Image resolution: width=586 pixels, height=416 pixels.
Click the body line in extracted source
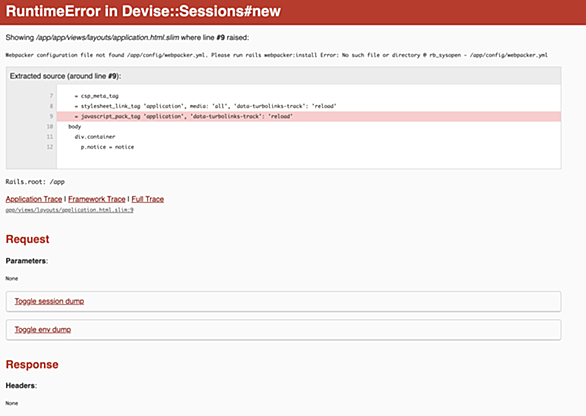75,127
